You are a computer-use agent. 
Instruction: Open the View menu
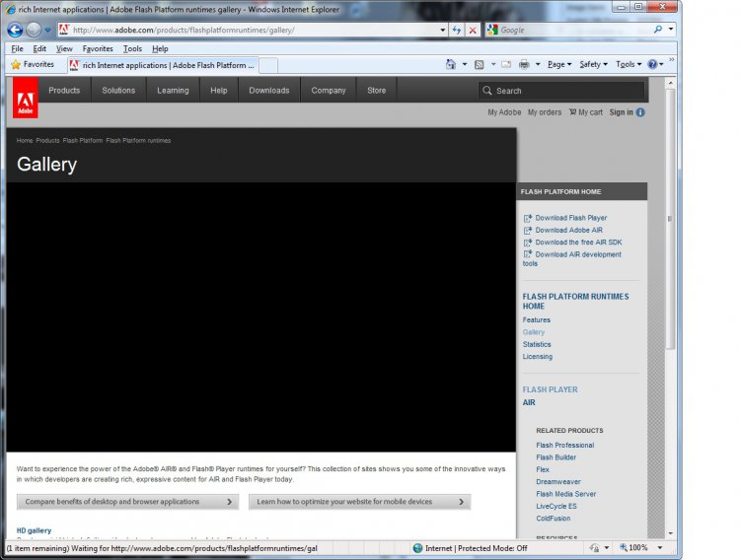64,48
